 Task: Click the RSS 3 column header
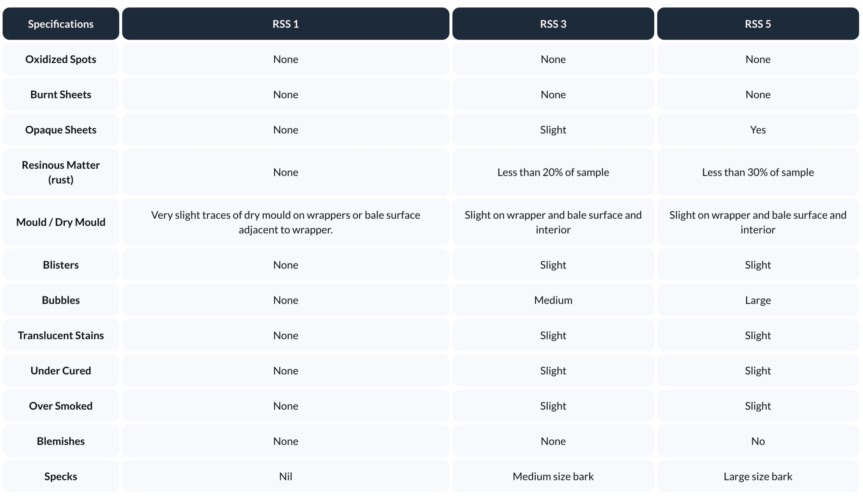[553, 24]
